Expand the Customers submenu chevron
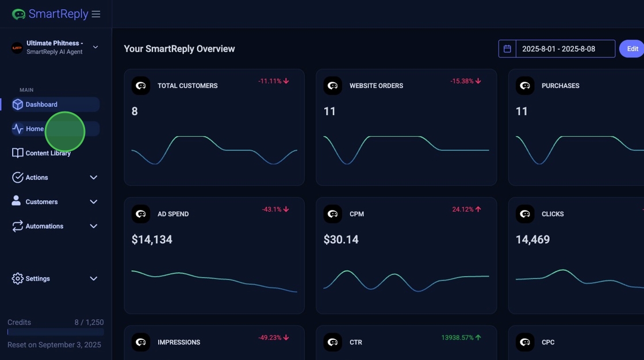This screenshot has height=360, width=644. point(94,202)
